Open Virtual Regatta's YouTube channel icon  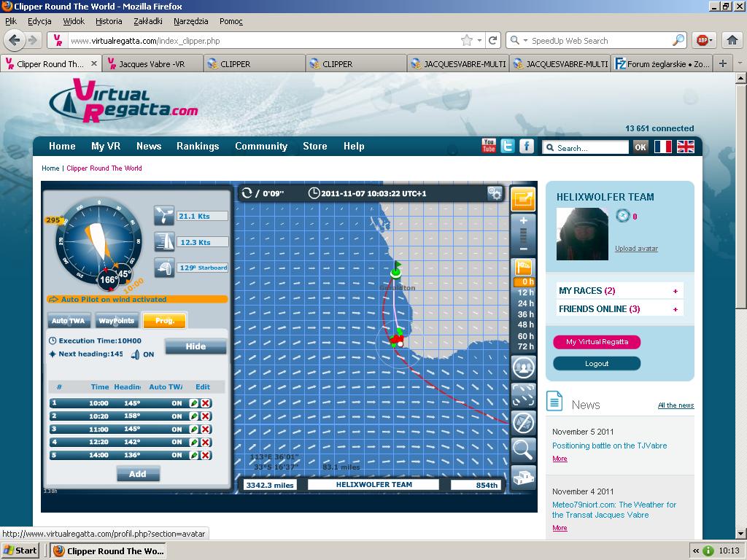[489, 146]
